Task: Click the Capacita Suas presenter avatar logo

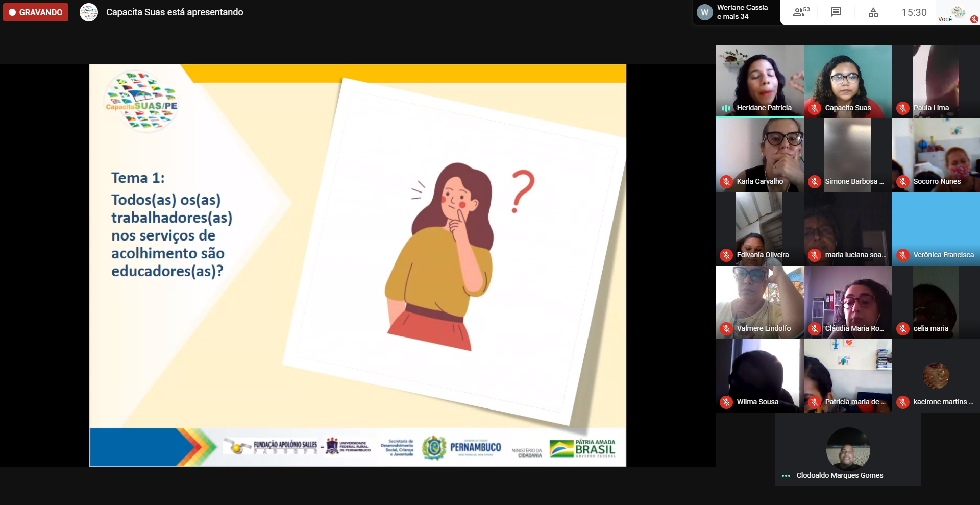Action: tap(89, 12)
